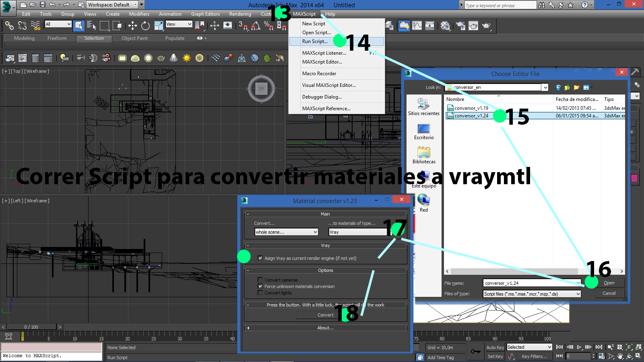Toggle the Auto Key button
Screen dimensions: 644x362
(x=495, y=348)
